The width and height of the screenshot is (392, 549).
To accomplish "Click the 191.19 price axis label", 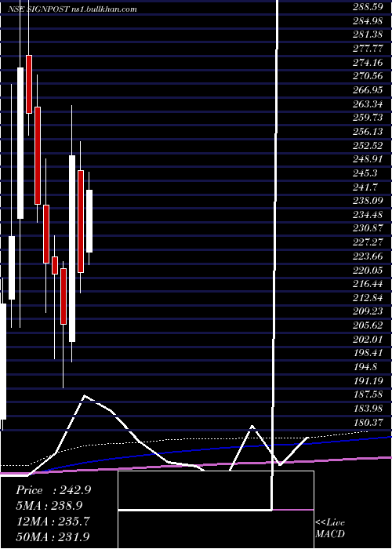I will [368, 380].
